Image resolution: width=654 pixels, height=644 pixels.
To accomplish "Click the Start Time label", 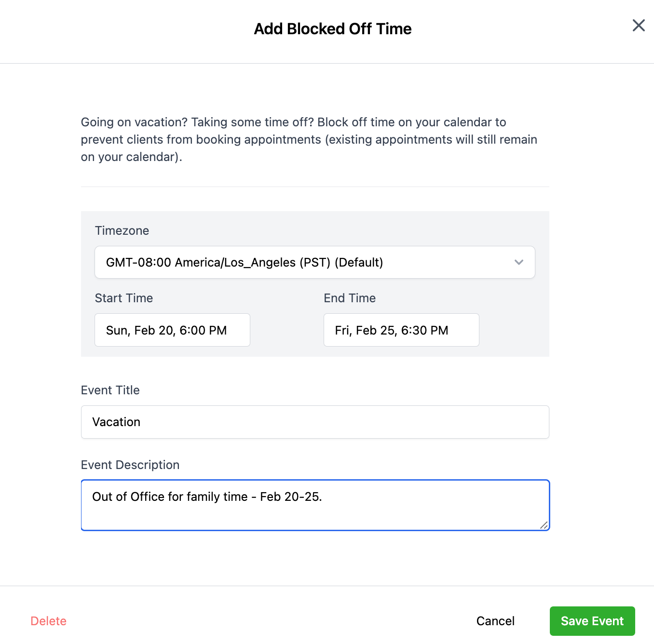I will coord(124,298).
